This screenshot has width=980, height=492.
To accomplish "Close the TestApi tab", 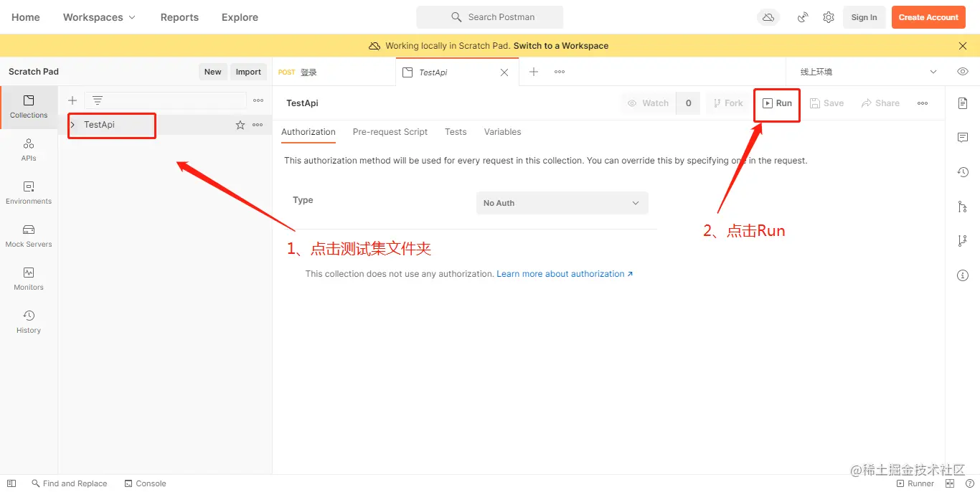I will point(504,72).
